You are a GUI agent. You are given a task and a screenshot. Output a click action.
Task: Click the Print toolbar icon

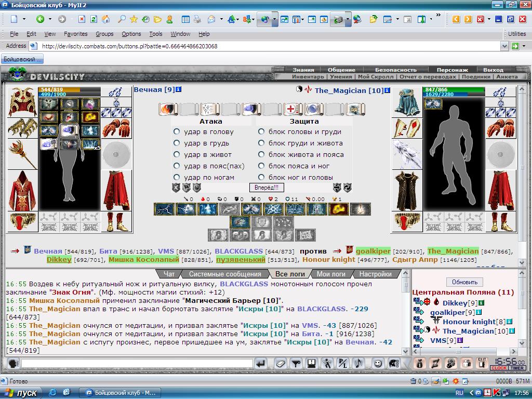[197, 19]
